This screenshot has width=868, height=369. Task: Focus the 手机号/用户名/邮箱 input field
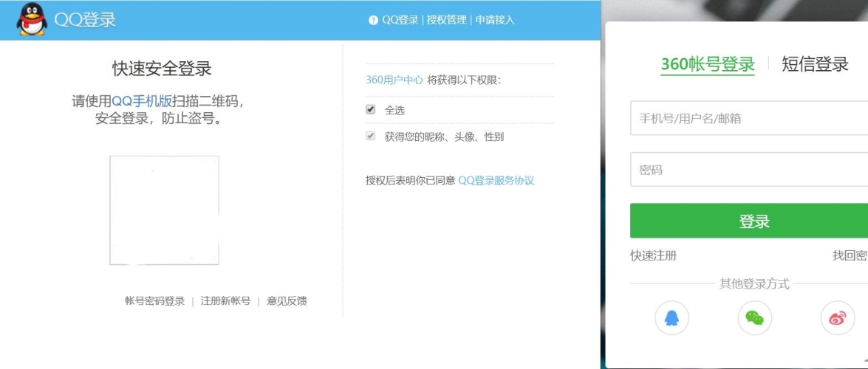tap(749, 118)
